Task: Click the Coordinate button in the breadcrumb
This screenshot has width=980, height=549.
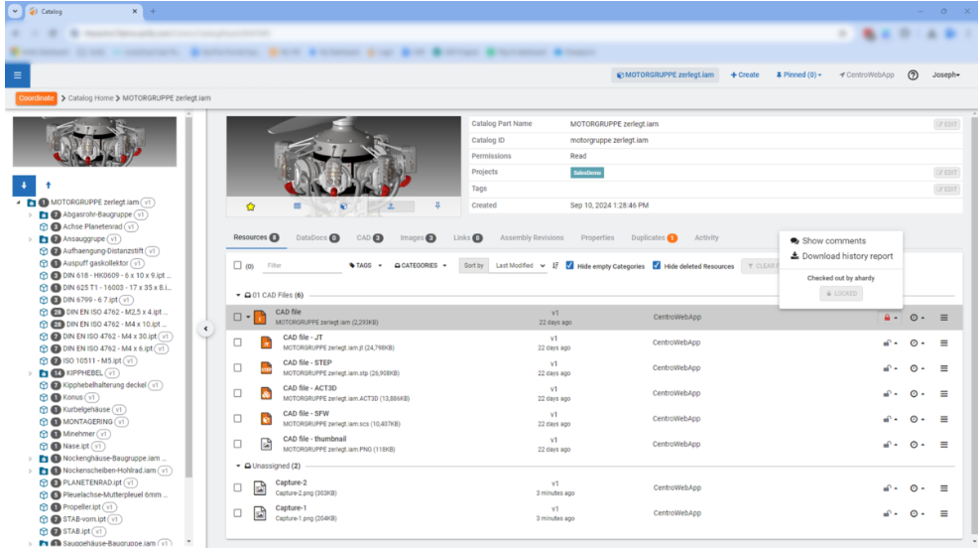Action: [x=37, y=98]
